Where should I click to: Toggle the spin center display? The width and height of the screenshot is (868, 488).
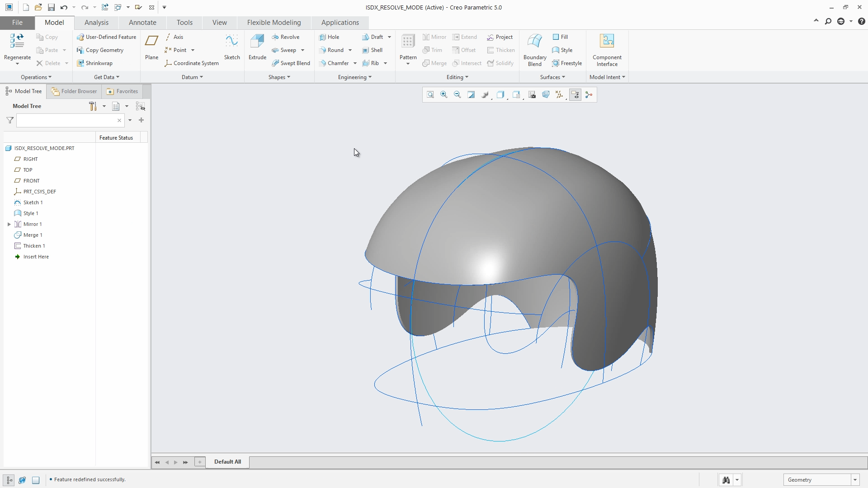pyautogui.click(x=589, y=95)
